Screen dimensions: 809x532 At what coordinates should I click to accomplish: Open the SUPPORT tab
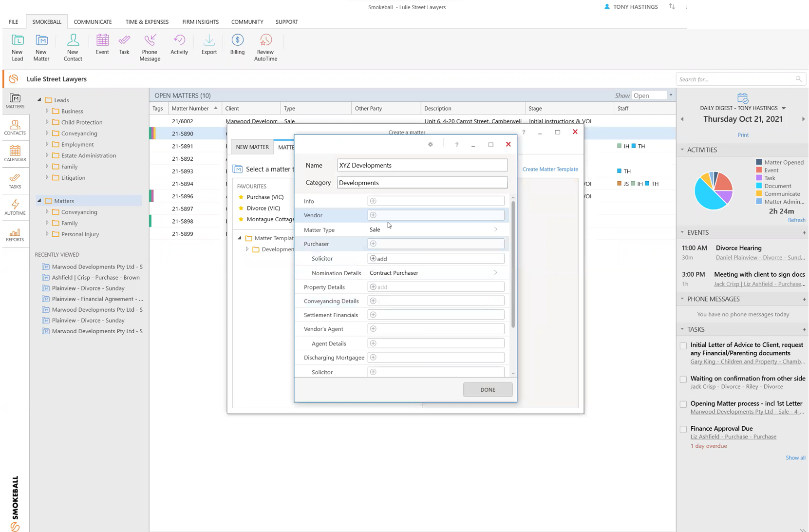coord(286,22)
